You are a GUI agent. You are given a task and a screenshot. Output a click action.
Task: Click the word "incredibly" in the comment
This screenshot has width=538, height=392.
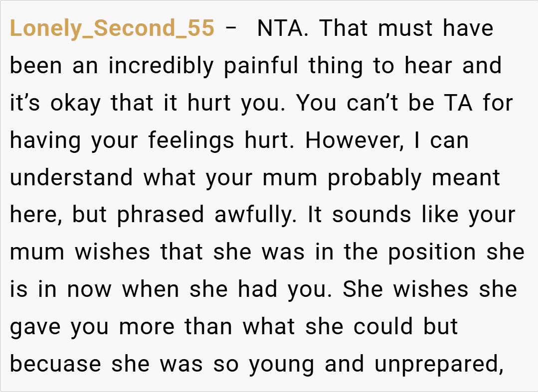coord(161,66)
